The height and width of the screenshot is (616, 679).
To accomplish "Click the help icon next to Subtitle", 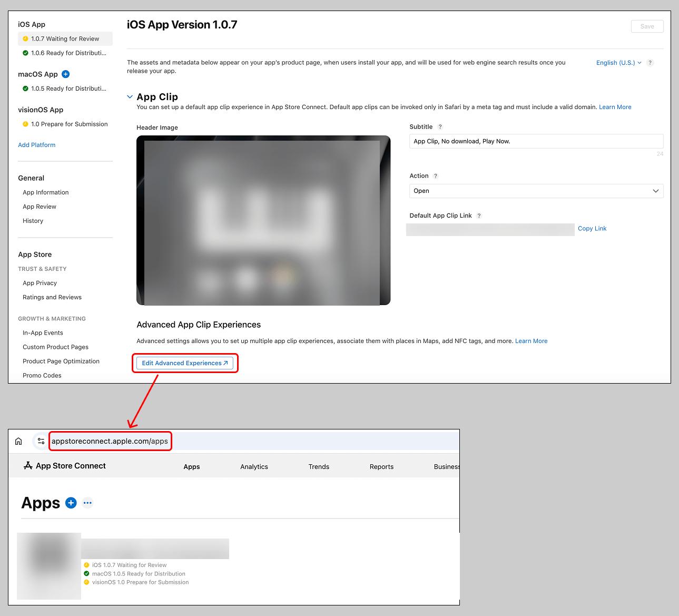I will pos(440,127).
